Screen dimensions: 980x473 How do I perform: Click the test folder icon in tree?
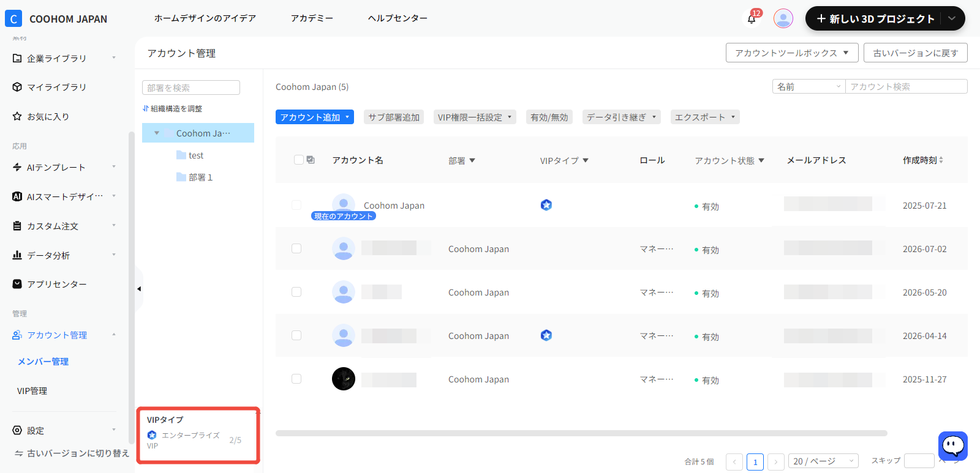[181, 155]
